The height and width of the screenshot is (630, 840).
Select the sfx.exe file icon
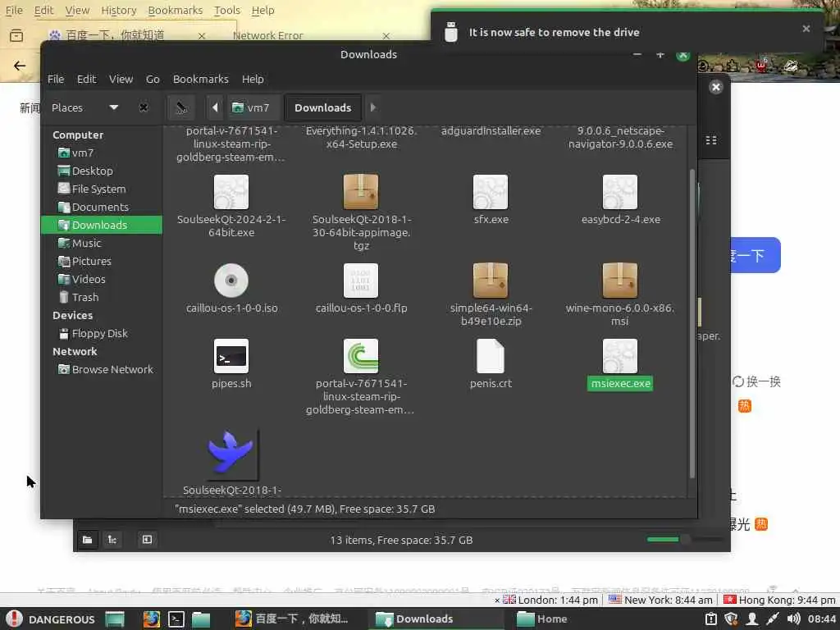pos(491,192)
